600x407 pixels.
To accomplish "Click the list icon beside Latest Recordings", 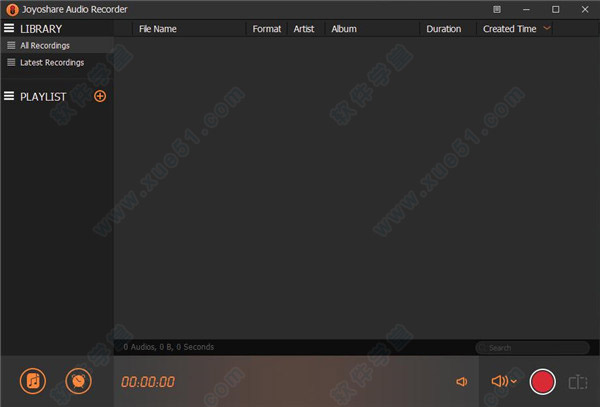I will click(11, 62).
